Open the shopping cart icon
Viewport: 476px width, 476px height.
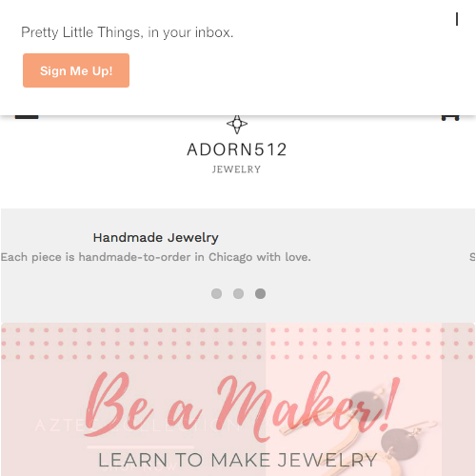tap(450, 117)
